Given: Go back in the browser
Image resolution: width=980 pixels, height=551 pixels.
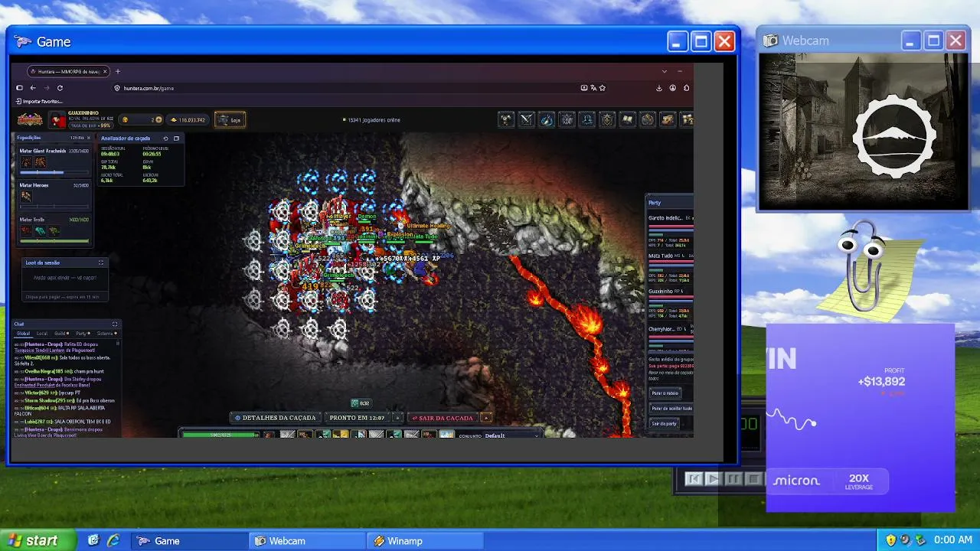Looking at the screenshot, I should [x=33, y=88].
